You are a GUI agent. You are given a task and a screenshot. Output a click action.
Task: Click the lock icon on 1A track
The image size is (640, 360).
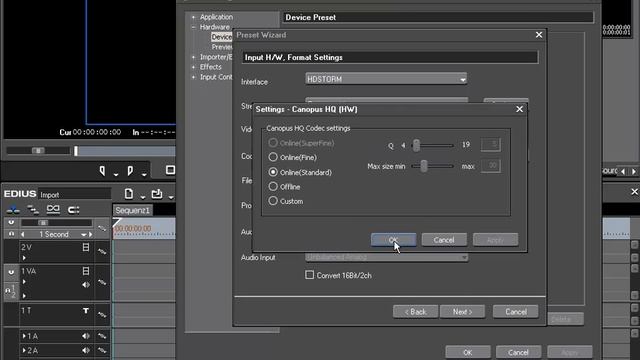102,336
